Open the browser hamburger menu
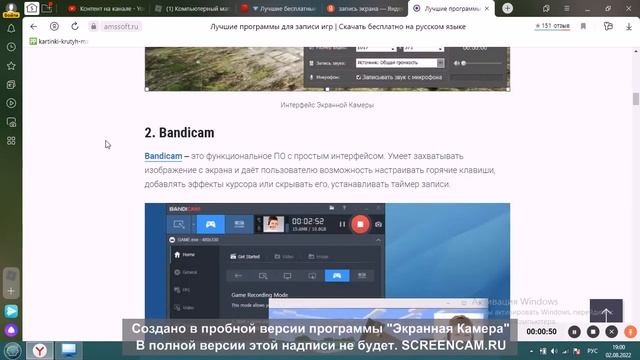Image resolution: width=640 pixels, height=360 pixels. coord(567,9)
